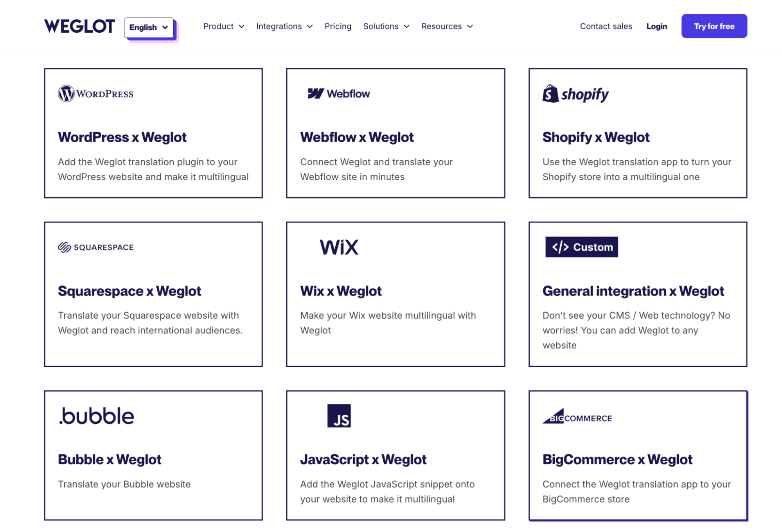
Task: Expand the Solutions menu
Action: pos(386,26)
